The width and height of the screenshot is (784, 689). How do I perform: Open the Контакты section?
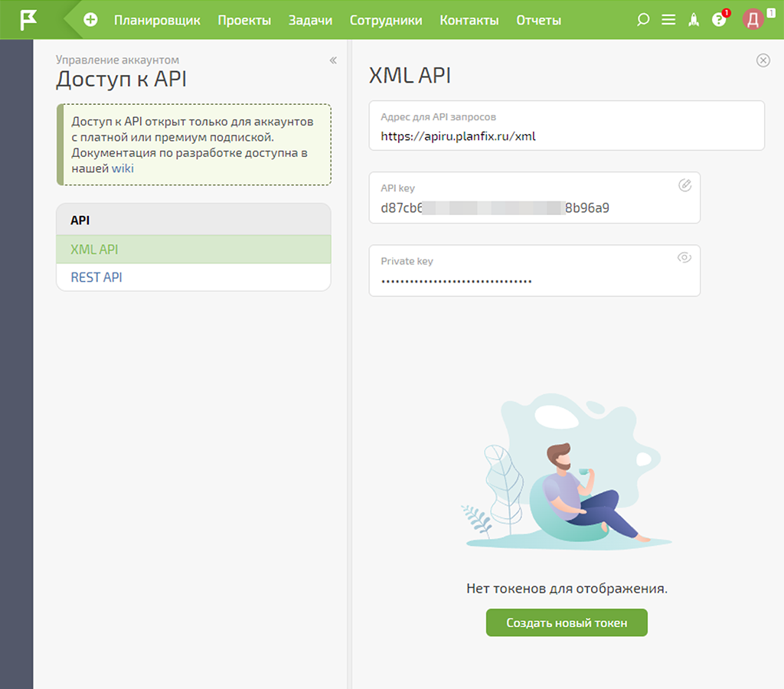(x=469, y=20)
